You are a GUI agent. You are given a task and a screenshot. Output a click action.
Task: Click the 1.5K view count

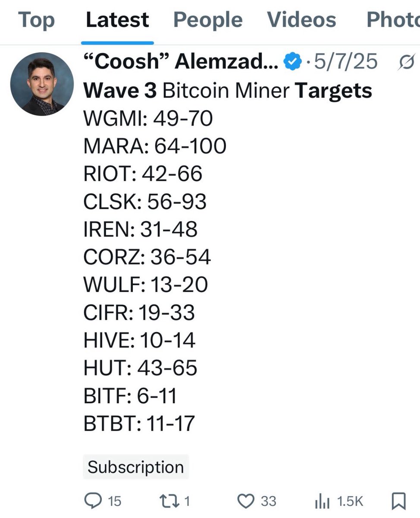click(350, 501)
